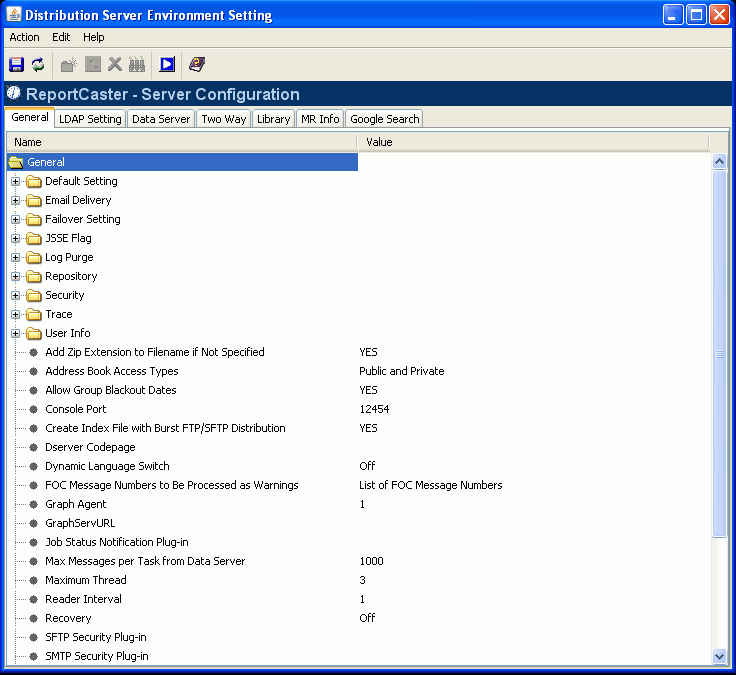The image size is (736, 675).
Task: Select Add Zip Extension to Filename row
Action: coord(155,352)
